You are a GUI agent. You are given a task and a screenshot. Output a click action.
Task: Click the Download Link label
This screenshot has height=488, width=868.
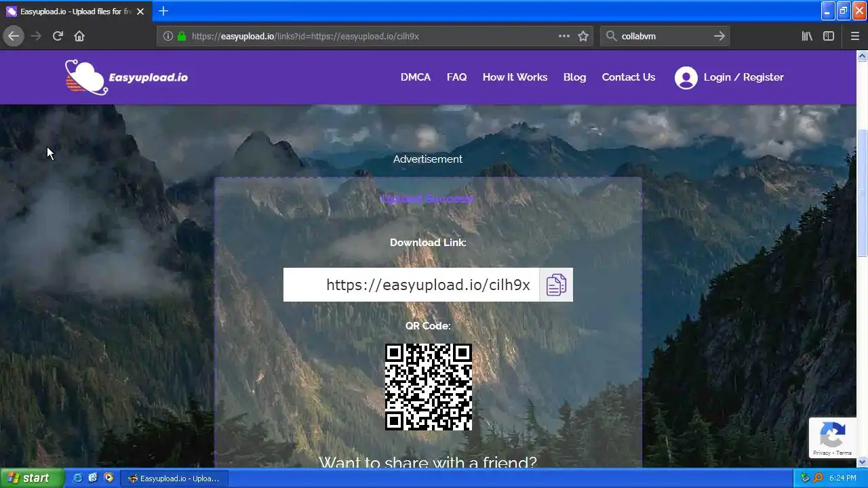[428, 242]
